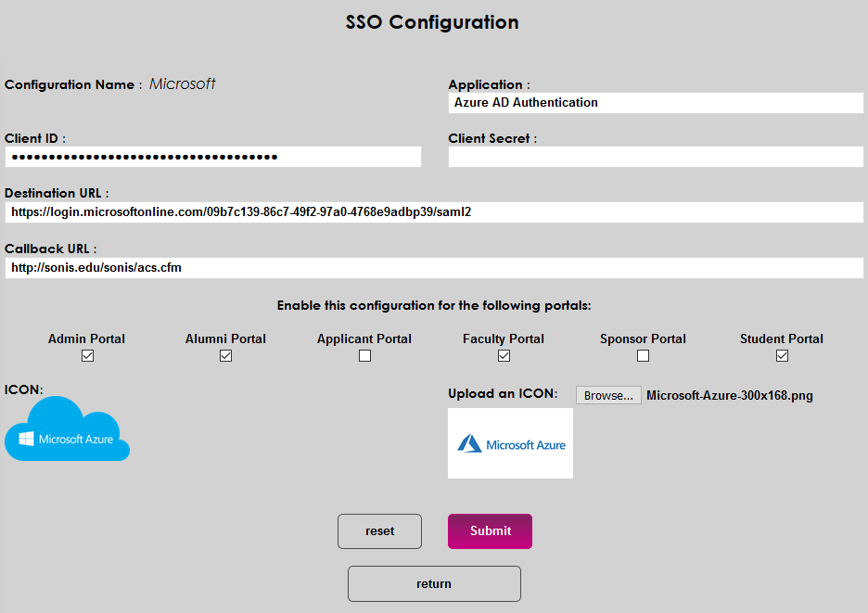
Task: Click the Browse button to upload icon
Action: coord(608,395)
